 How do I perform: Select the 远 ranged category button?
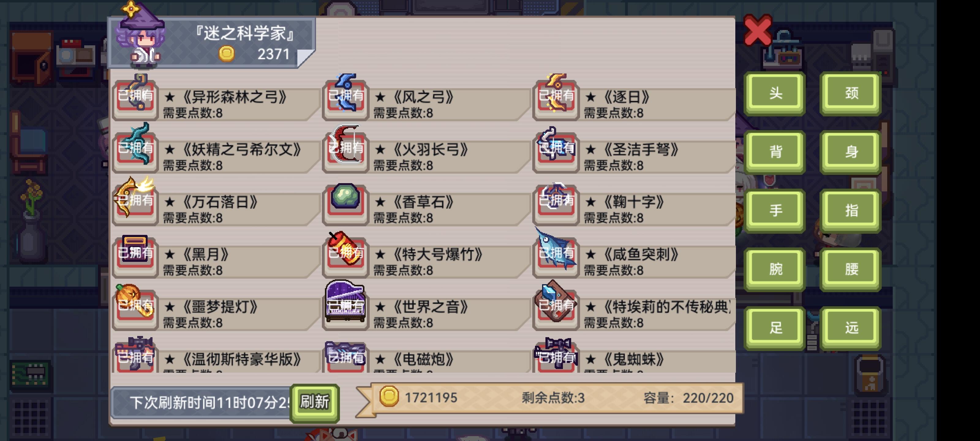pos(851,328)
